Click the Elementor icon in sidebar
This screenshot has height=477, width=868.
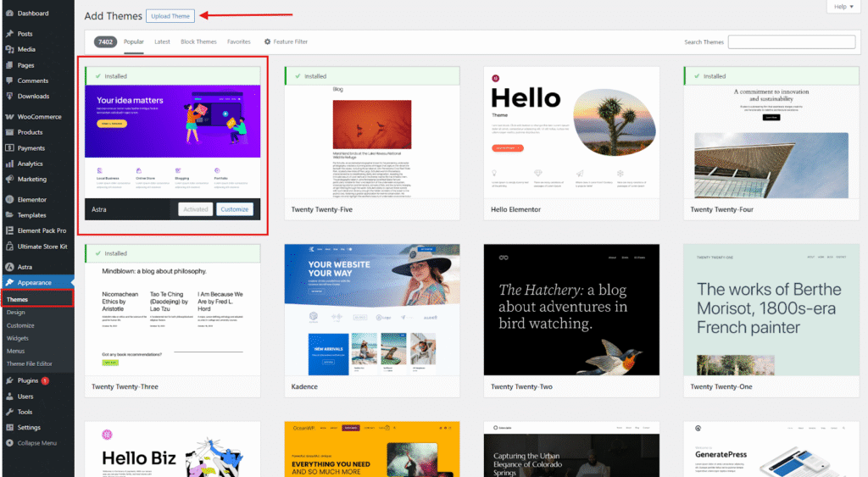click(x=9, y=200)
